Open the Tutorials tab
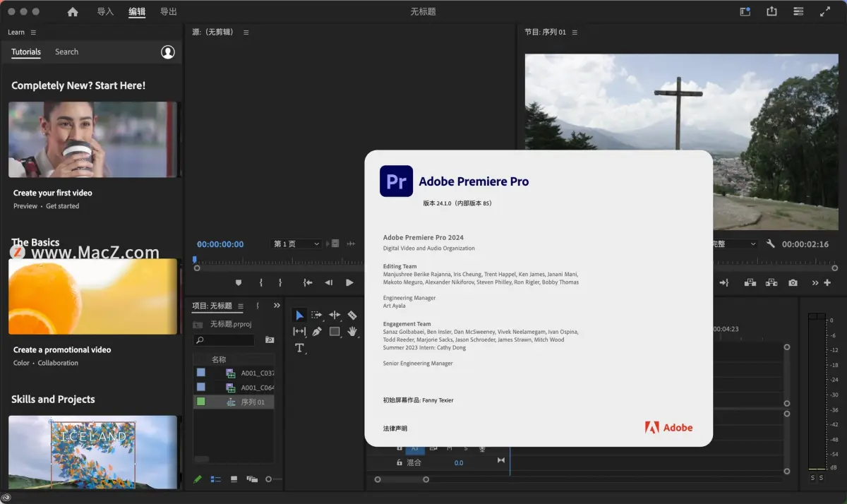This screenshot has width=847, height=504. [x=26, y=52]
